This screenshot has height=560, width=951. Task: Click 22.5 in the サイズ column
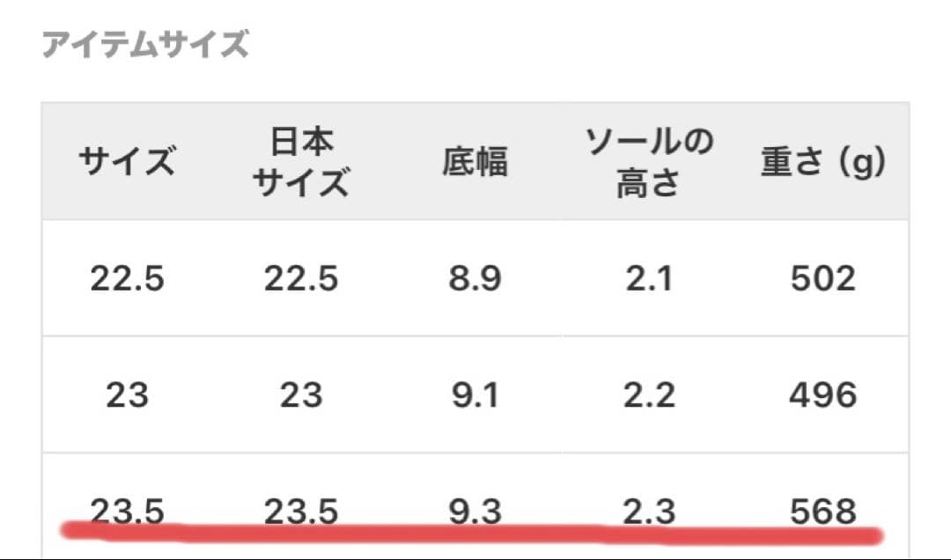tap(127, 278)
